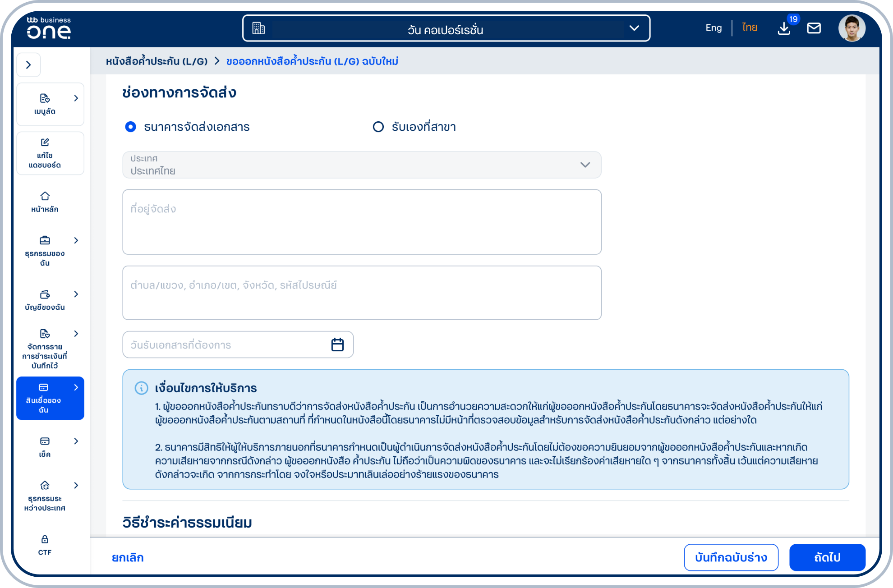
Task: Open the ประเทศ country dropdown
Action: [361, 165]
